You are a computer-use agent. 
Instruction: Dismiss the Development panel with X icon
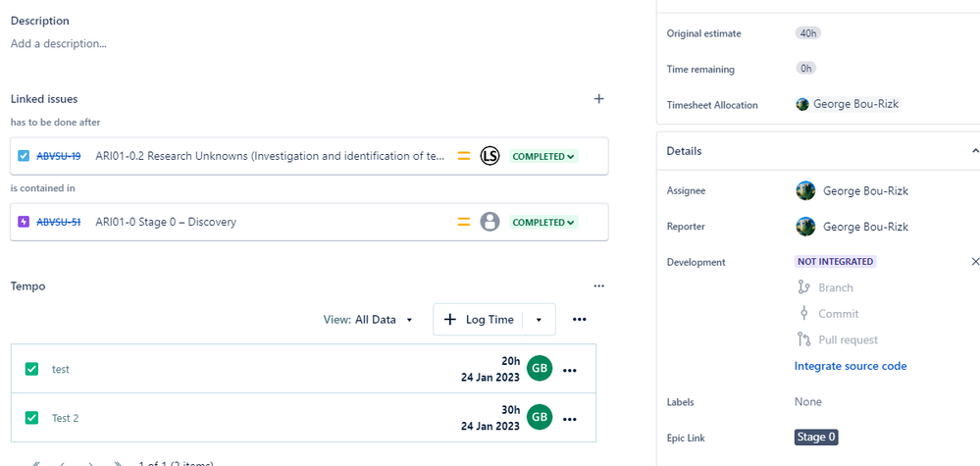click(x=974, y=262)
